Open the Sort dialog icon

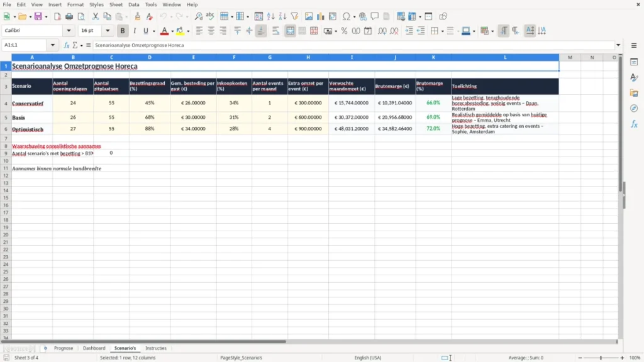[x=258, y=16]
